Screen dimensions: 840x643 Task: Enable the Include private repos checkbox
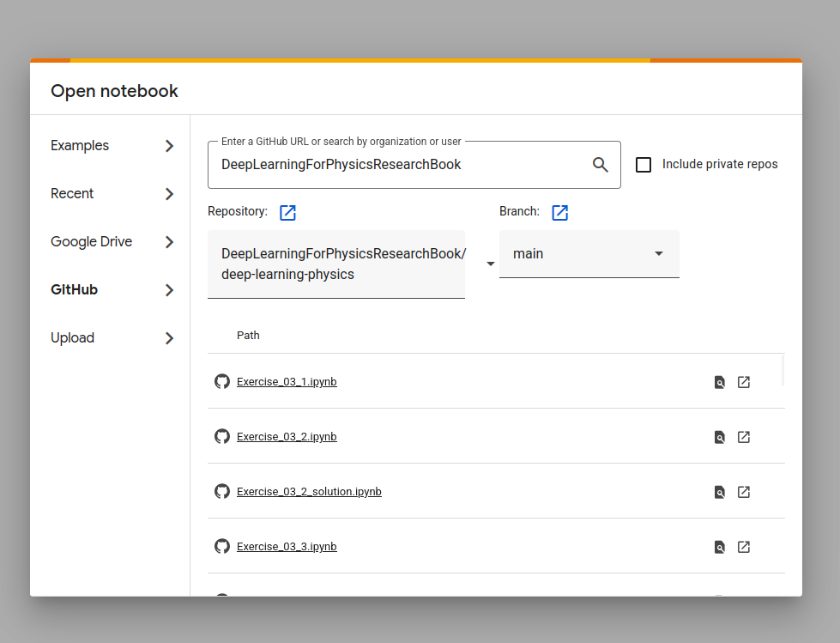tap(644, 165)
